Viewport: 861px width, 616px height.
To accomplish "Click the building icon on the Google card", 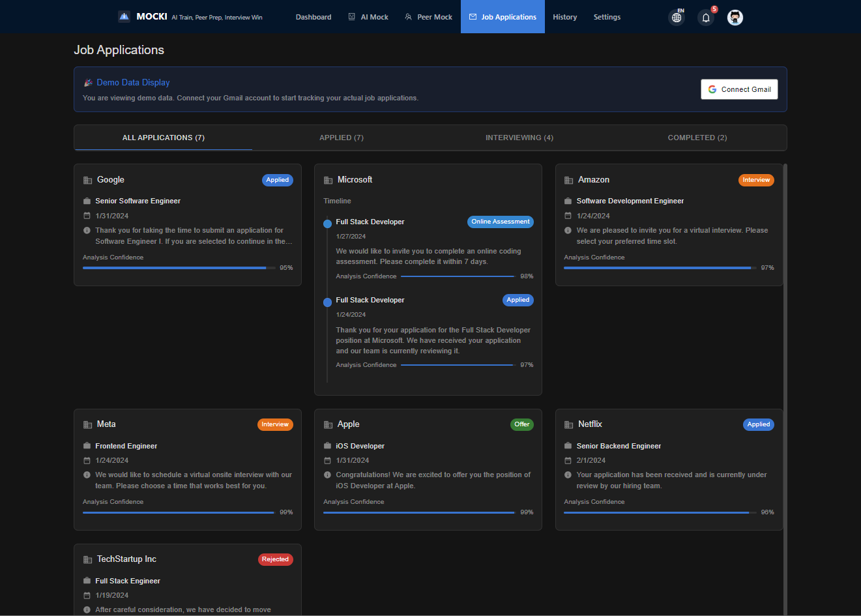I will pos(86,180).
